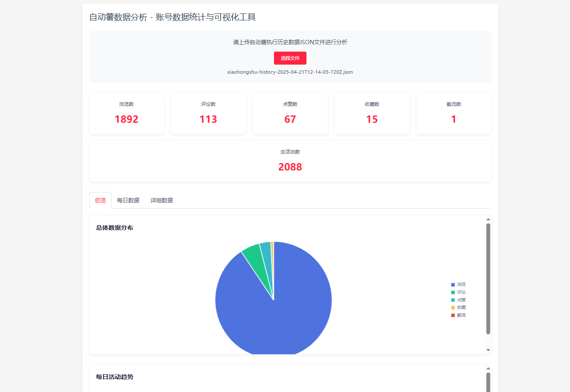This screenshot has height=392, width=570.
Task: Toggle the 浏览 legend entry
Action: coord(459,284)
